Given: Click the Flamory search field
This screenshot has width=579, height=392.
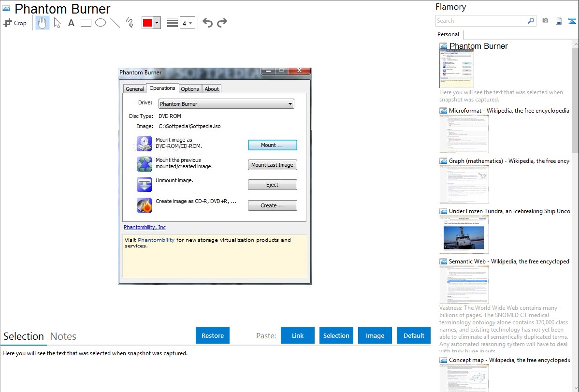Looking at the screenshot, I should [x=481, y=21].
